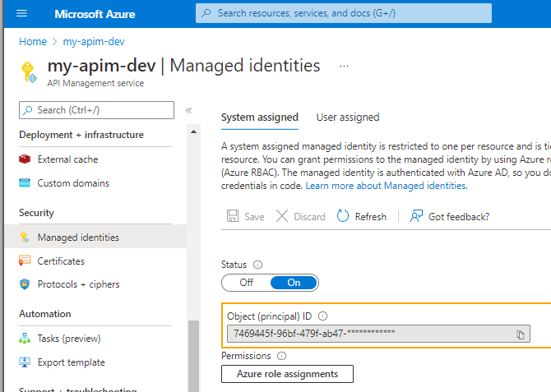Click the Refresh circular arrow icon
The width and height of the screenshot is (551, 392).
(x=343, y=216)
